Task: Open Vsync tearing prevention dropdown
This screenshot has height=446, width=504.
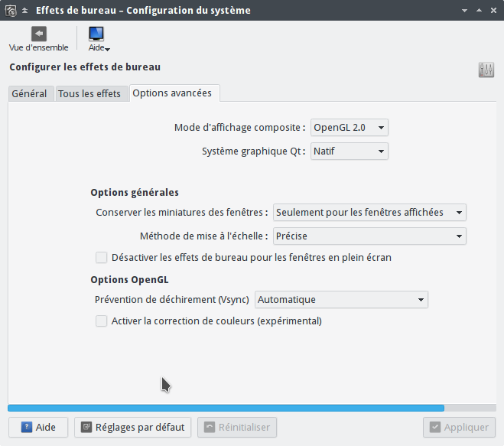Action: [341, 300]
